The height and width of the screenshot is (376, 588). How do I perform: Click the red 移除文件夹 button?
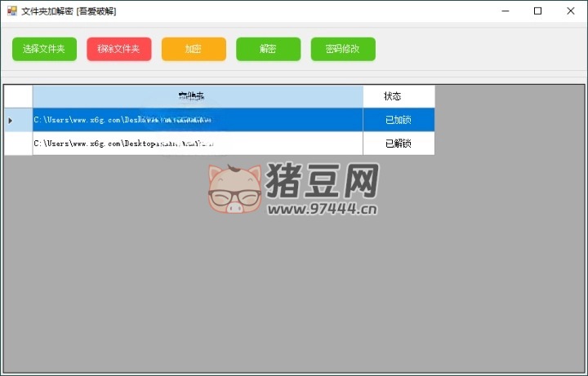pyautogui.click(x=119, y=49)
